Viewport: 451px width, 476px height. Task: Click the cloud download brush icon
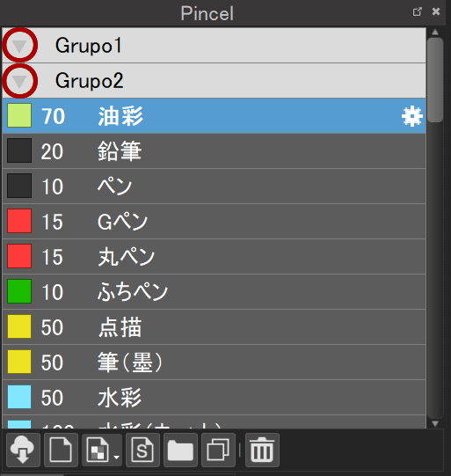click(x=23, y=450)
